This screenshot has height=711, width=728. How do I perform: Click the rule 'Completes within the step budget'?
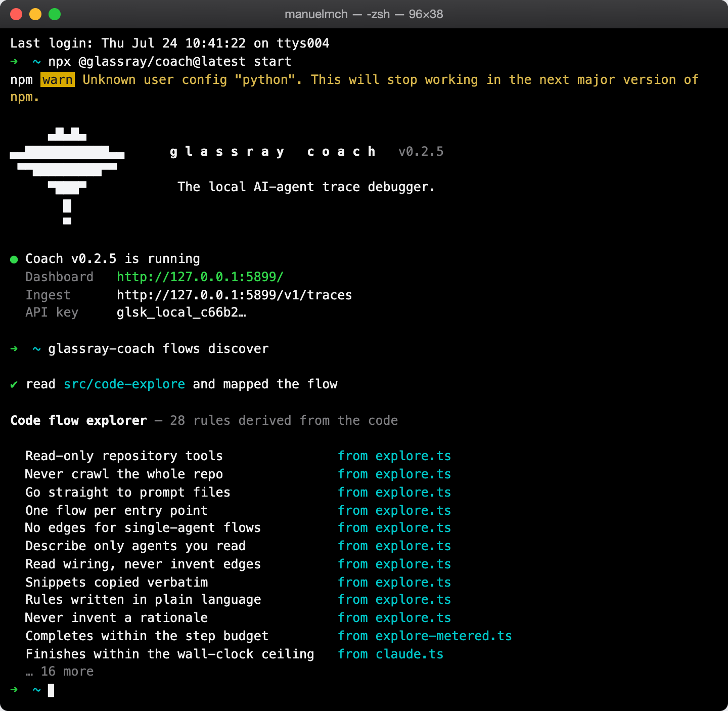tap(147, 636)
